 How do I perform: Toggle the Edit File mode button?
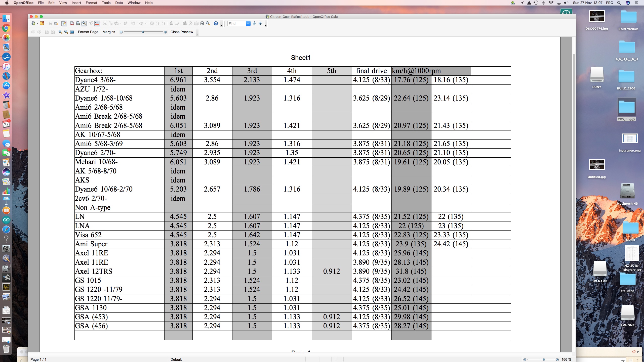point(64,23)
